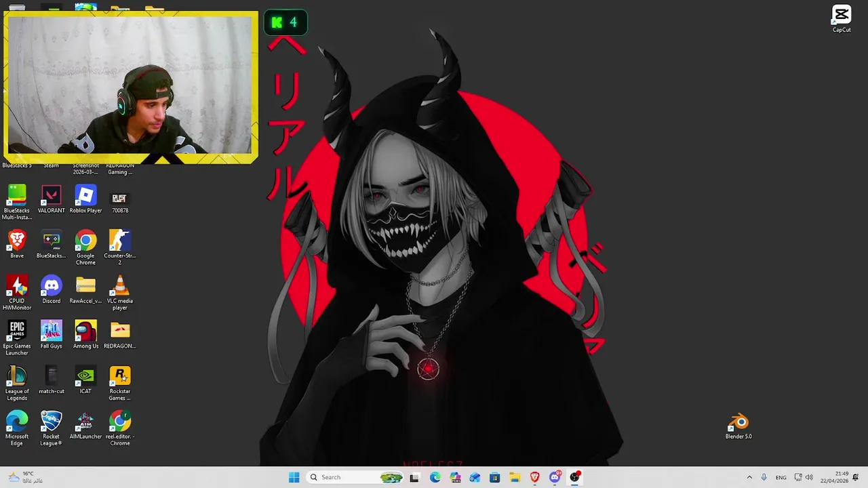868x488 pixels.
Task: Select the Fall Guys desktop icon
Action: coord(52,335)
